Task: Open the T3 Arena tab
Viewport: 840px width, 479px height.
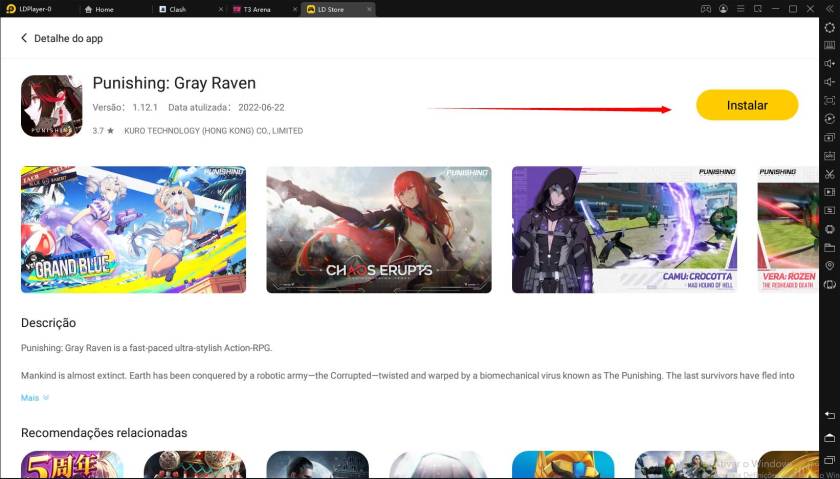Action: click(252, 9)
